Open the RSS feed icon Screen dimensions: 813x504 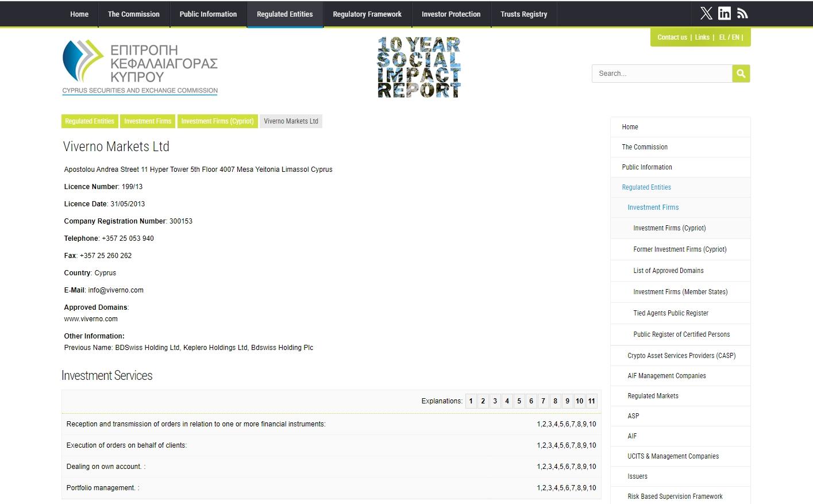(x=742, y=13)
